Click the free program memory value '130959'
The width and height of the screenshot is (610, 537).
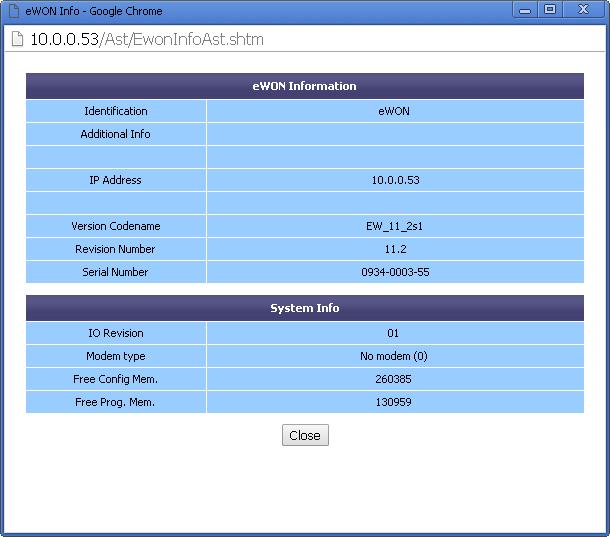[393, 402]
